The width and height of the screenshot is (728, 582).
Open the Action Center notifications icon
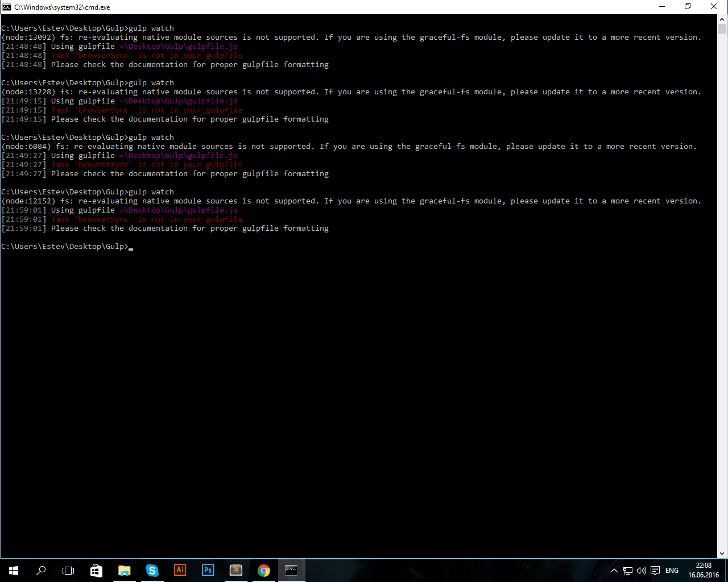tap(655, 571)
